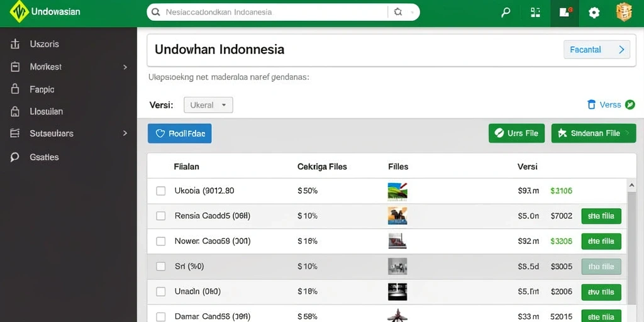The height and width of the screenshot is (322, 644).
Task: Tick the Unadin (0%0) row checkbox
Action: click(161, 292)
